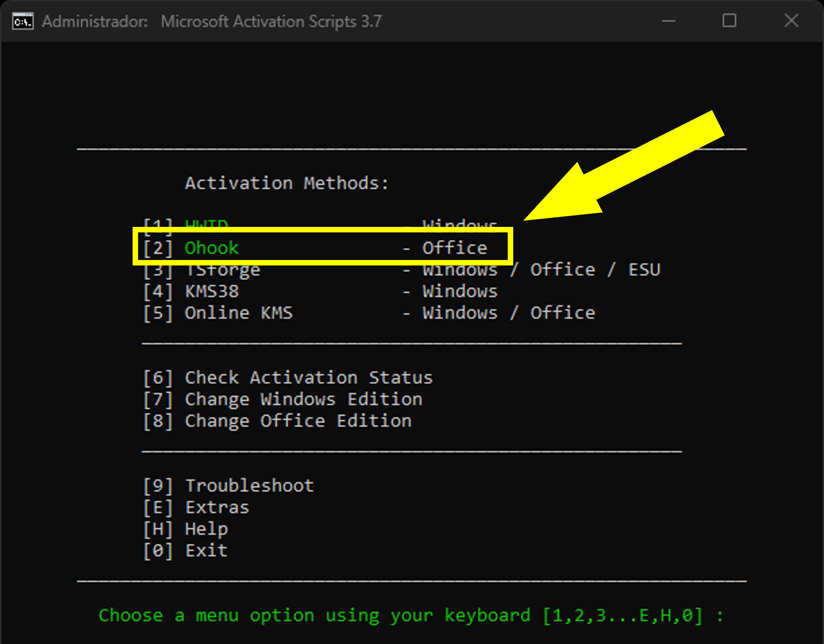Click the keyboard option prompt line
The height and width of the screenshot is (644, 824).
[x=411, y=616]
